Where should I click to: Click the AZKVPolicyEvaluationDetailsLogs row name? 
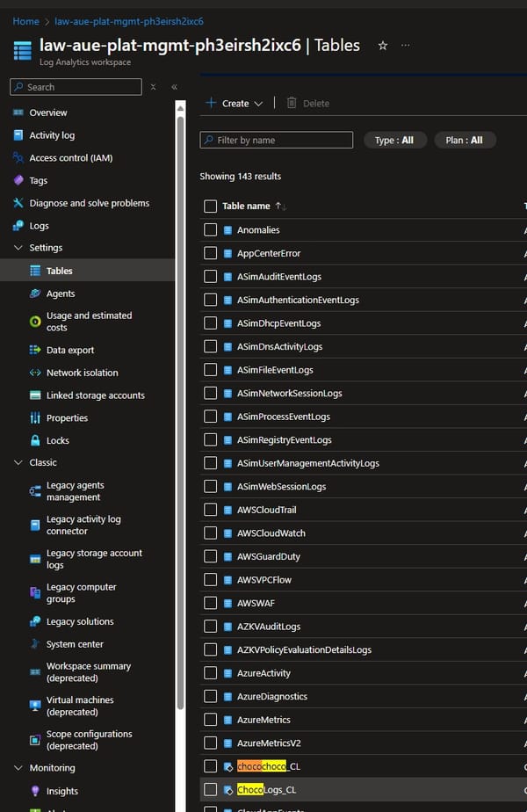coord(305,650)
